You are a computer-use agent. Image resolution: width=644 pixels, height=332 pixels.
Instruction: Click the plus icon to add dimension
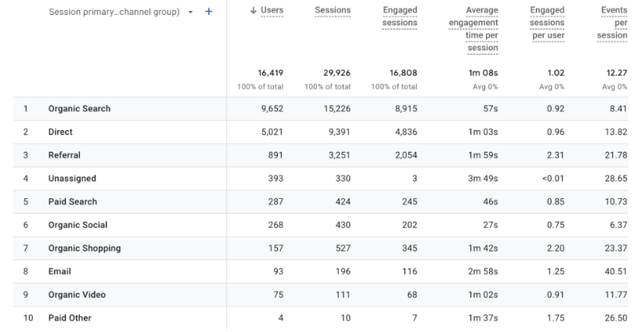pos(208,13)
